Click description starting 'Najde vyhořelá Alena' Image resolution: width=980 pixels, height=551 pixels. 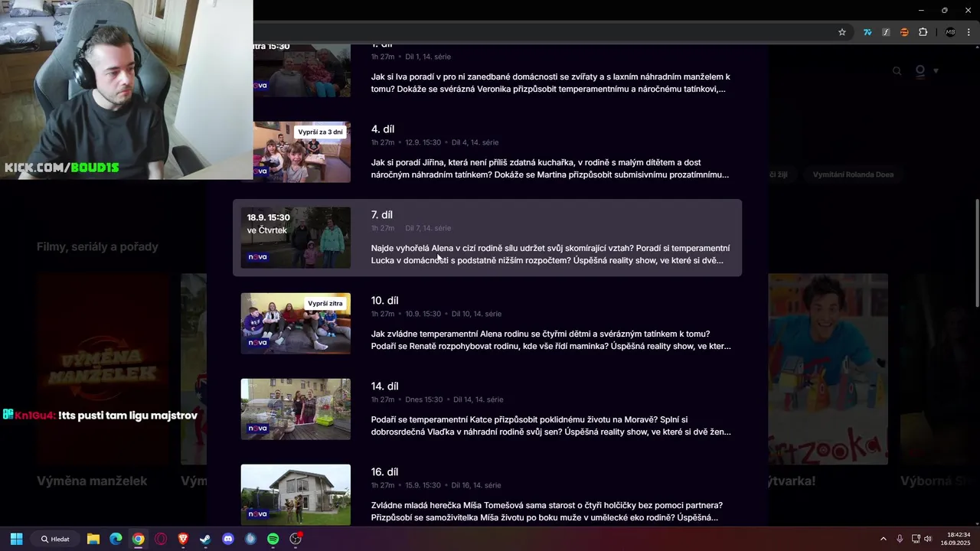click(550, 254)
